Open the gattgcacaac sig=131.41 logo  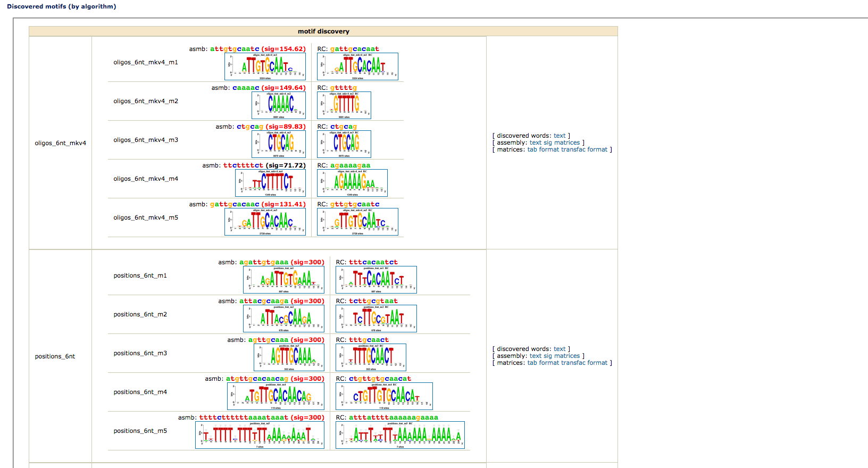pyautogui.click(x=265, y=222)
